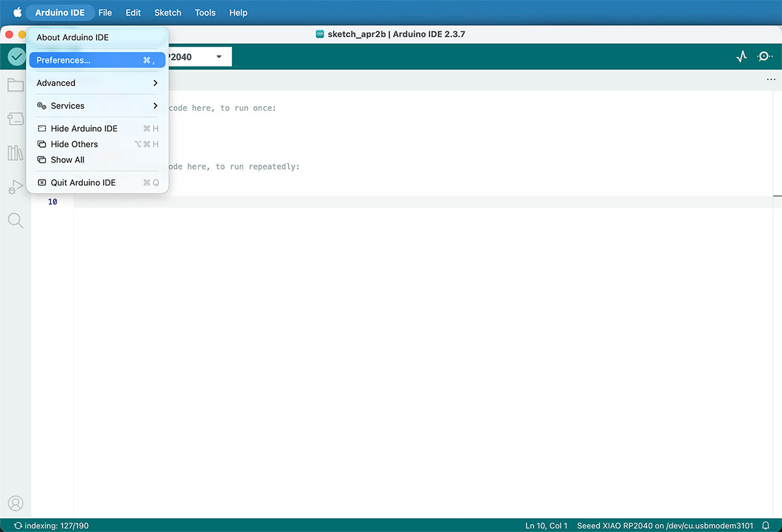
Task: Select Show All menu entry
Action: click(97, 160)
